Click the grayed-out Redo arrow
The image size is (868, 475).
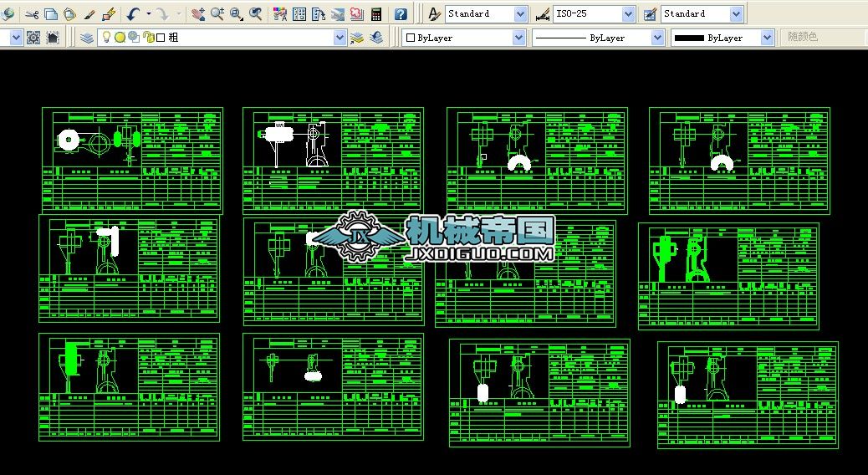161,14
